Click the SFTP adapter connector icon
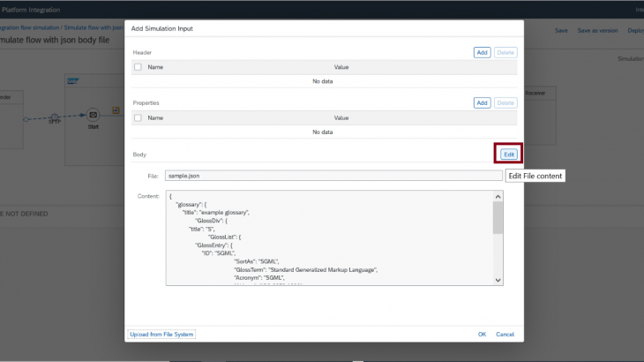Screen dimensions: 644x362 [55, 117]
